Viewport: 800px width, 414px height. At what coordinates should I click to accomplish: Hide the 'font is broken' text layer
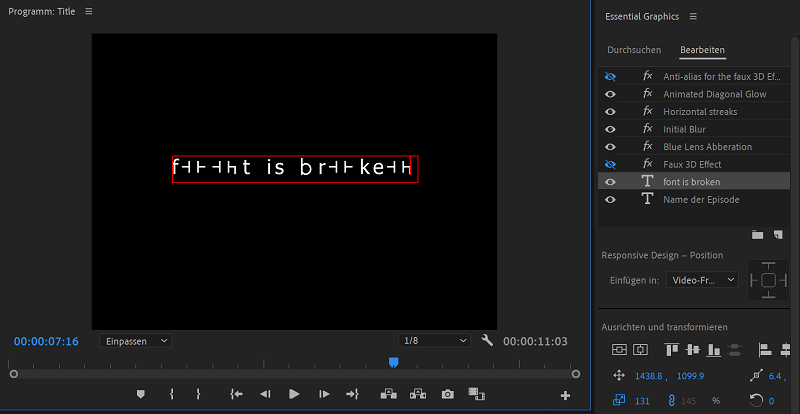(610, 182)
